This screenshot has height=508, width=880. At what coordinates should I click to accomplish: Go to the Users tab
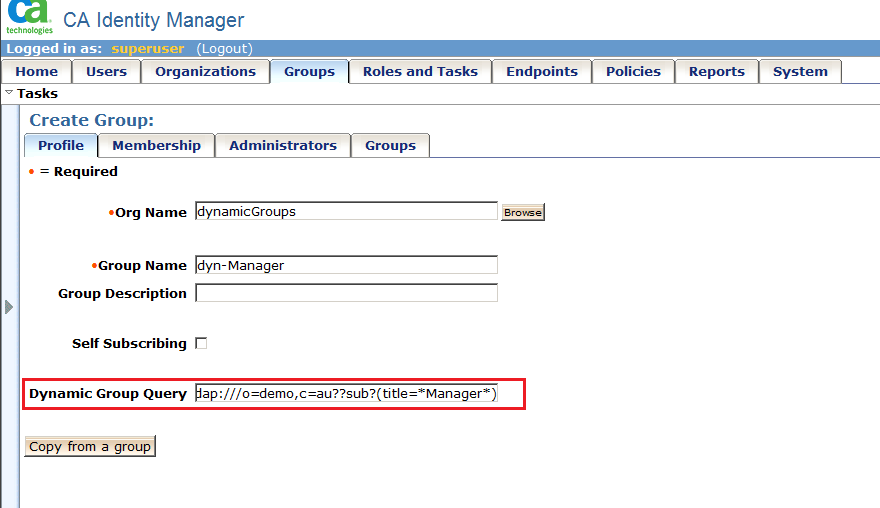pos(106,71)
